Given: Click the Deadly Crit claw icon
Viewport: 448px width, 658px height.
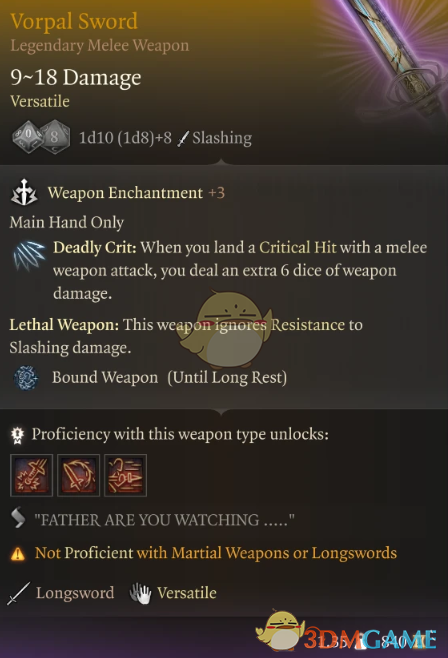Looking at the screenshot, I should [29, 256].
